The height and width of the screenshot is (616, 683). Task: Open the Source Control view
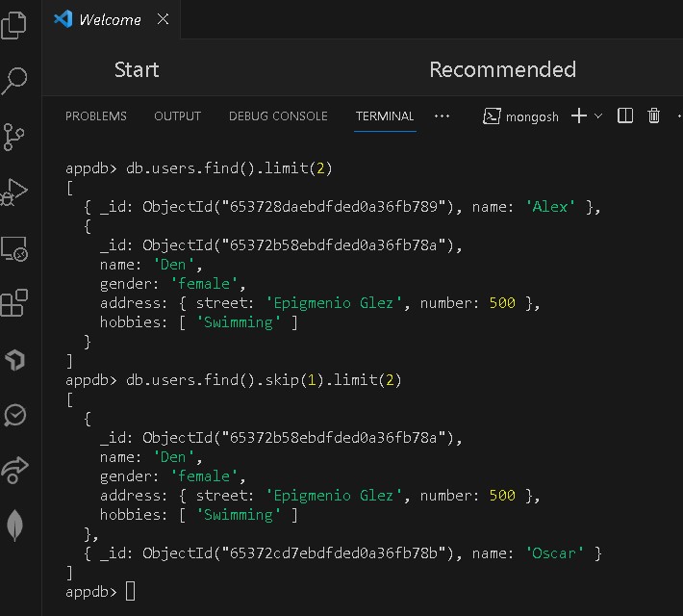click(x=14, y=136)
